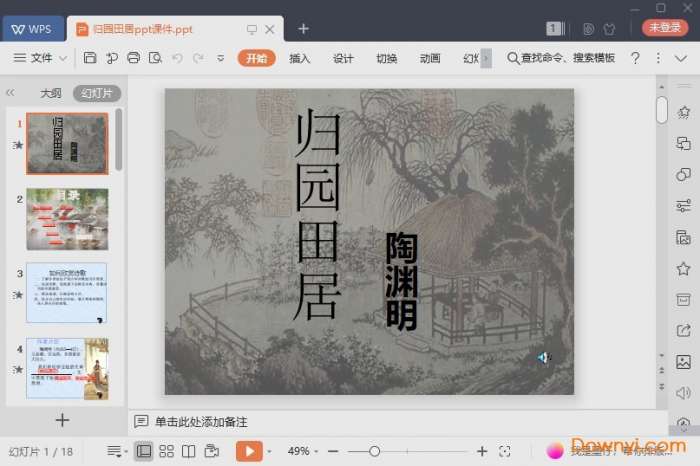Click the save icon in the toolbar
This screenshot has height=466, width=700.
point(90,58)
